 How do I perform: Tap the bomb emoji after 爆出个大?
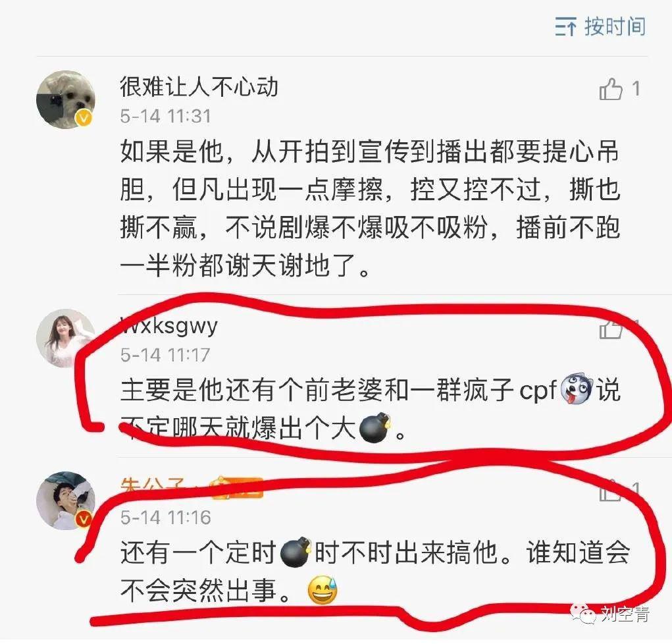point(375,427)
